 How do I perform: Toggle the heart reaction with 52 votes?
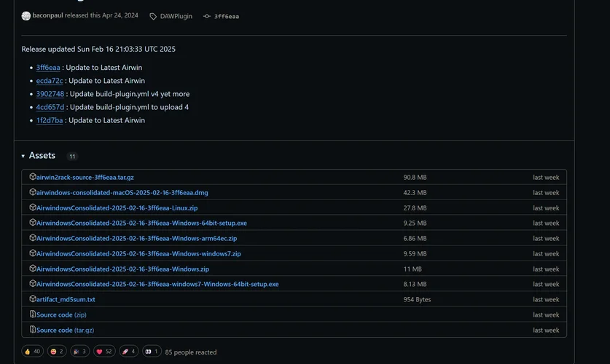click(104, 352)
